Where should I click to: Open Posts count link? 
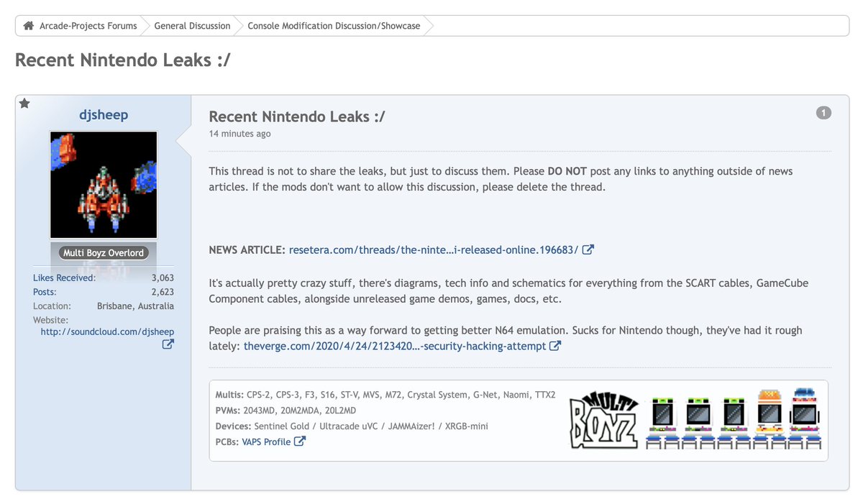click(x=45, y=292)
